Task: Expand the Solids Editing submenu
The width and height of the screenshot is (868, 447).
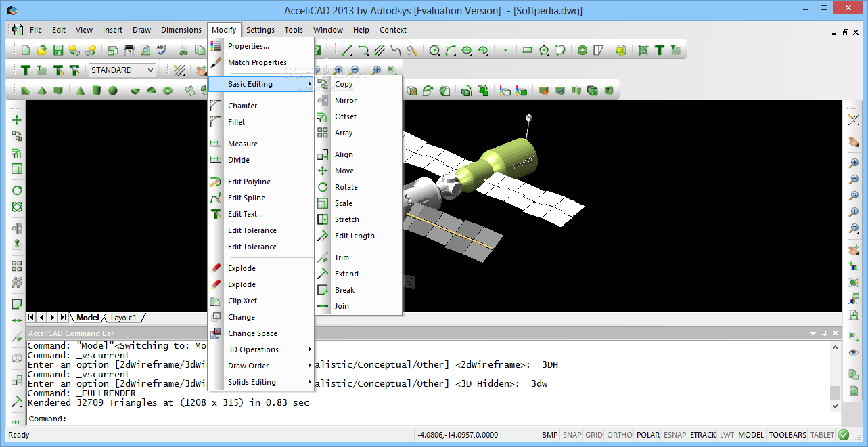Action: click(261, 382)
